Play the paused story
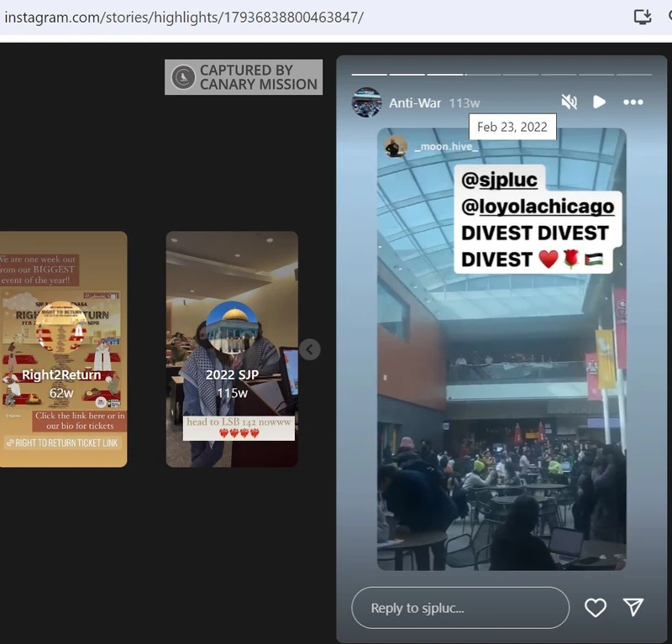This screenshot has height=644, width=672. (599, 102)
